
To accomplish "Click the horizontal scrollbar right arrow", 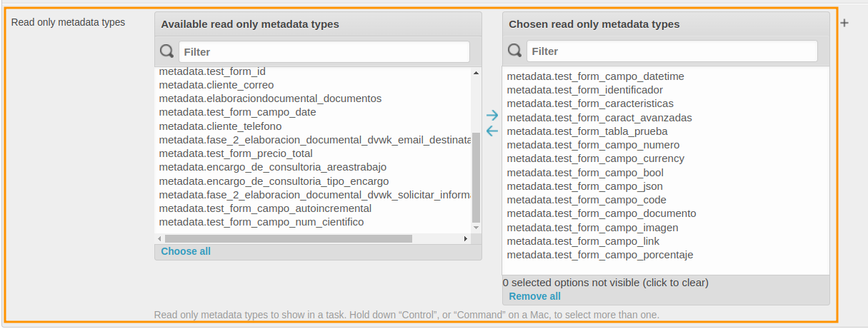I will click(467, 239).
